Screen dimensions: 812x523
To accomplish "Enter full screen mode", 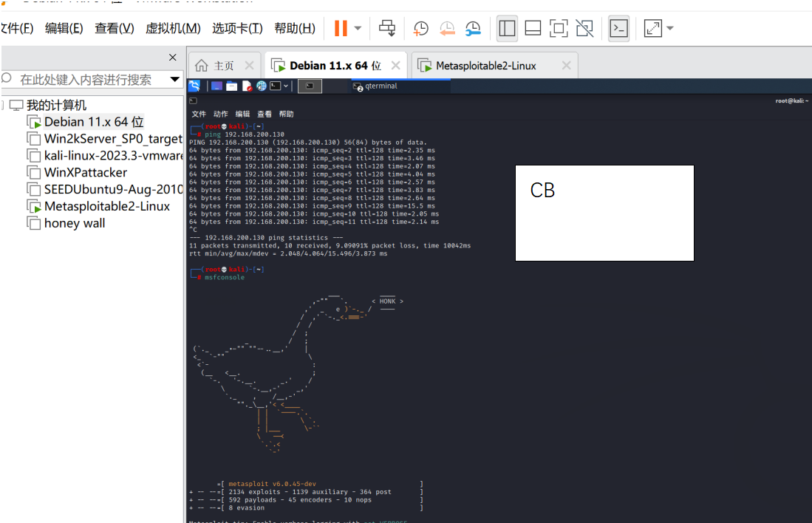I will click(x=559, y=28).
